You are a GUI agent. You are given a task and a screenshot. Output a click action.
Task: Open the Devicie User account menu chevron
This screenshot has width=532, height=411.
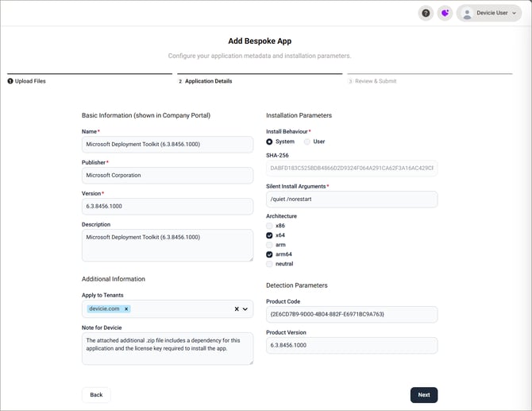(x=514, y=13)
